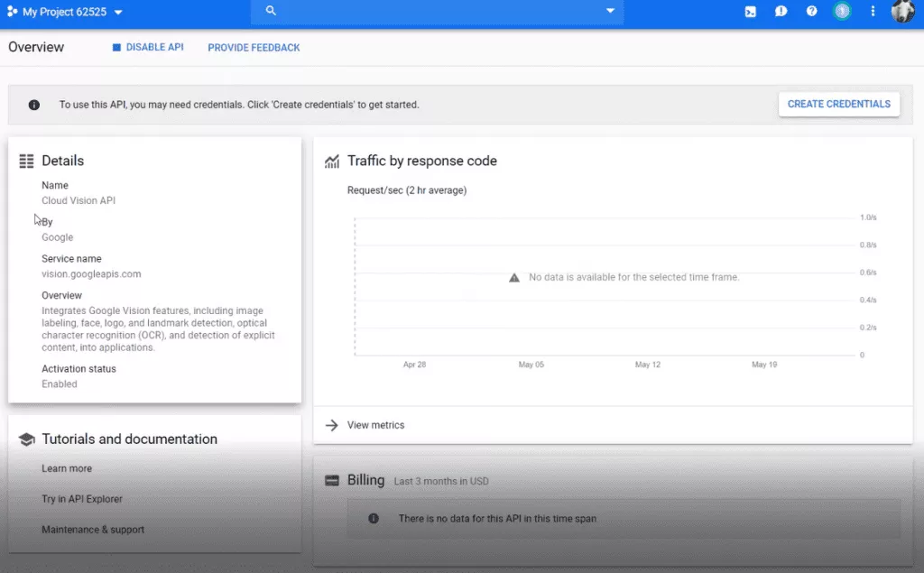Viewport: 924px width, 573px height.
Task: Select the vision.googleapis.com service name
Action: (91, 274)
